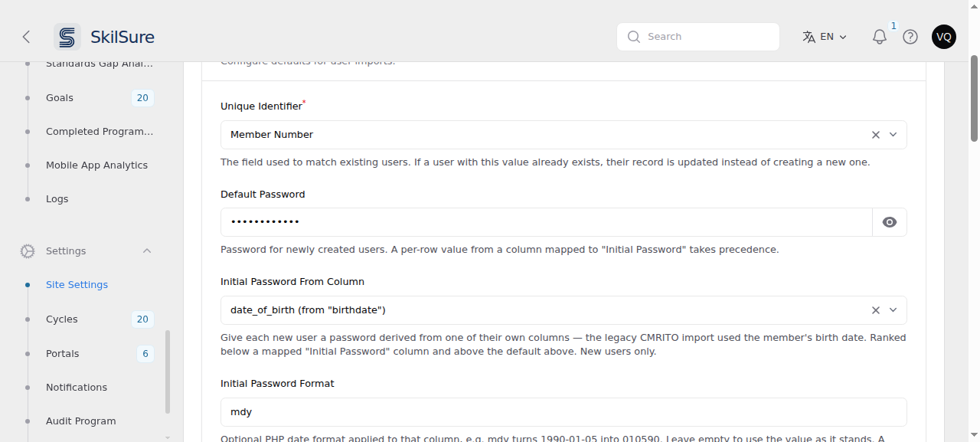Click the Portals count badge 6
980x442 pixels.
click(145, 354)
